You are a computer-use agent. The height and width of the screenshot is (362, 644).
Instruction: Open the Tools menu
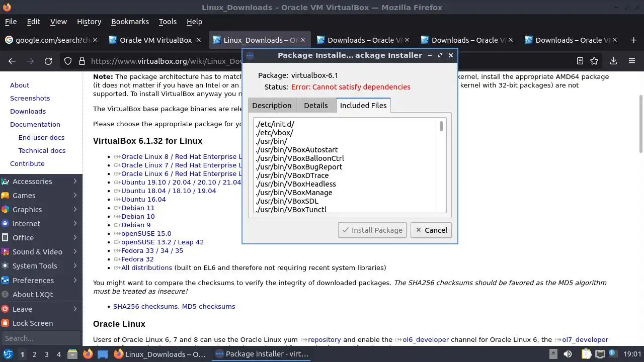tap(168, 22)
